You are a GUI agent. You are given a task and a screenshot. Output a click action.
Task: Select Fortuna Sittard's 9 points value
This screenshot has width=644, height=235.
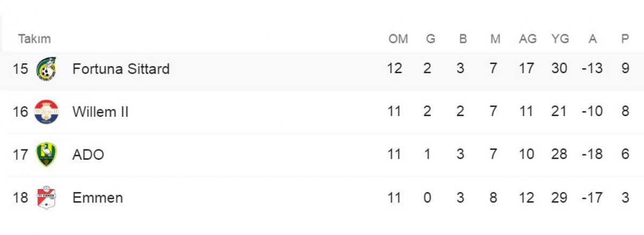point(625,69)
